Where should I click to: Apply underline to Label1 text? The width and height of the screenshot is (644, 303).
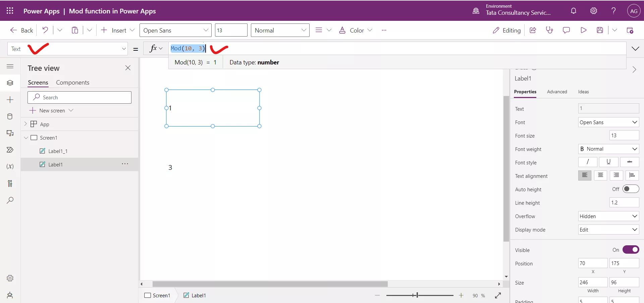(x=608, y=162)
